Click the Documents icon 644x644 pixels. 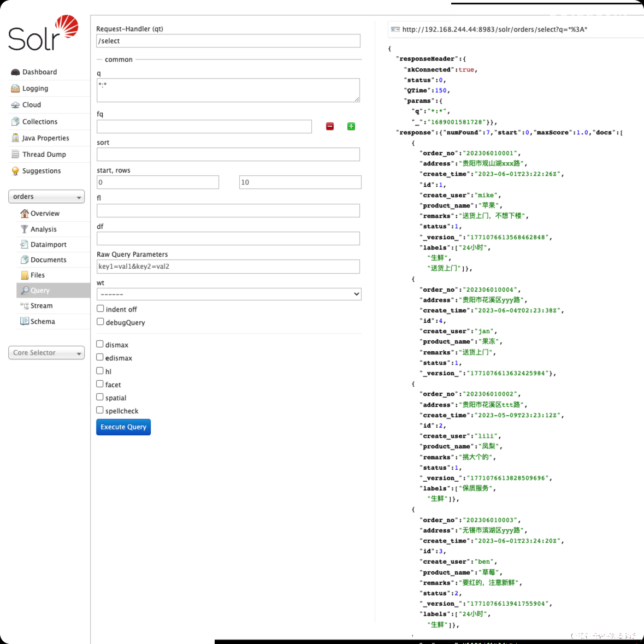[x=25, y=260]
